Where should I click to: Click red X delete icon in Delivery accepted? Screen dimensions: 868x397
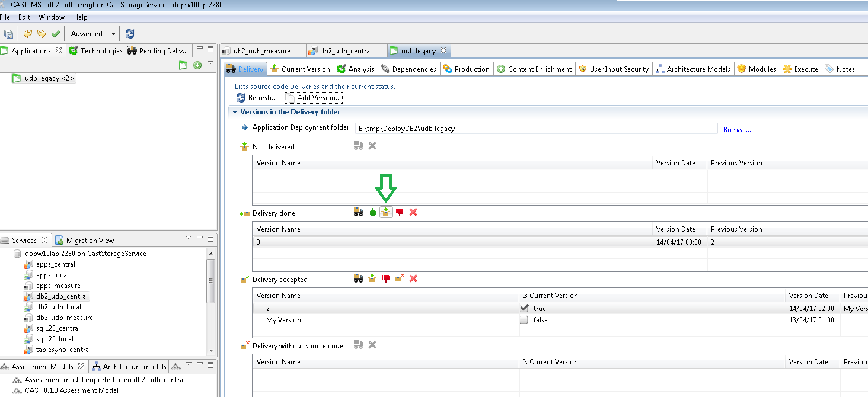coord(413,278)
